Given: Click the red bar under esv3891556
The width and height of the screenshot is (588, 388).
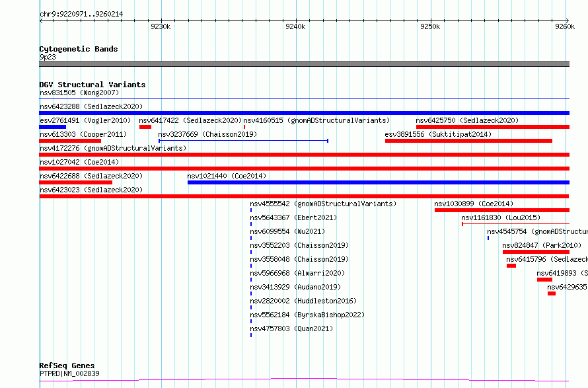Looking at the screenshot, I should (469, 141).
